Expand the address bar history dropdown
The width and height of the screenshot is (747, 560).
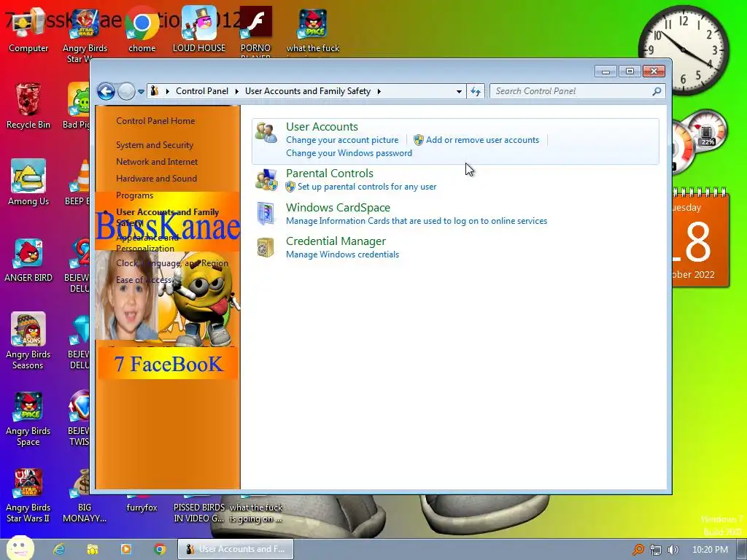click(x=459, y=91)
